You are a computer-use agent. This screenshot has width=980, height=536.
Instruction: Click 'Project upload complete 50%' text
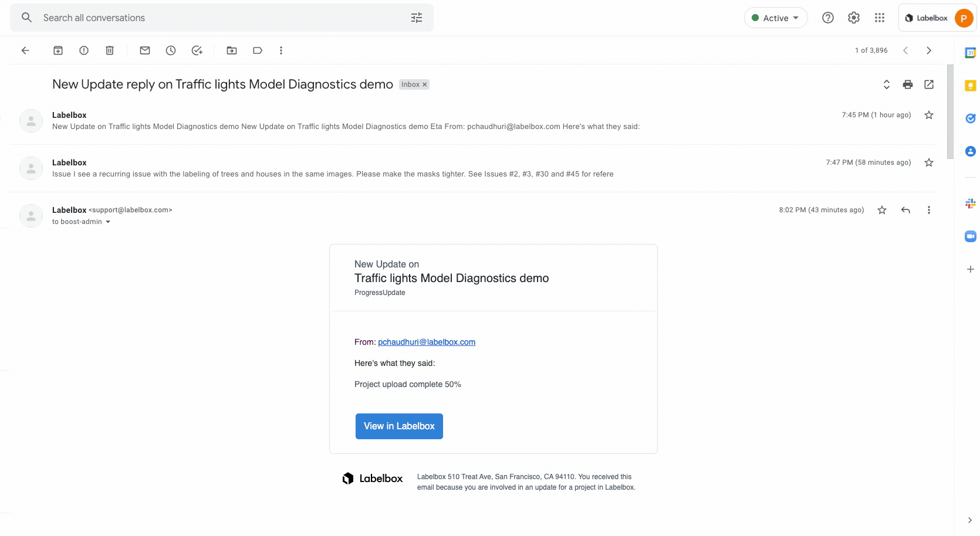pos(408,384)
